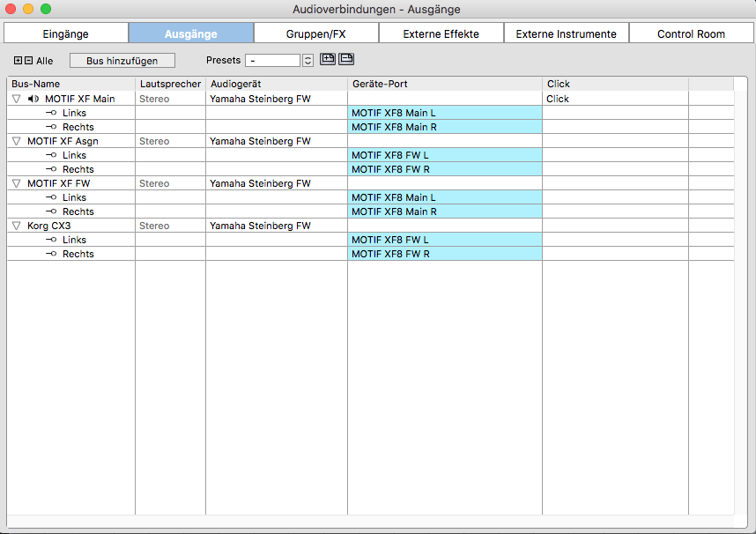
Task: Minimize the Audioverbindungen window
Action: click(28, 9)
